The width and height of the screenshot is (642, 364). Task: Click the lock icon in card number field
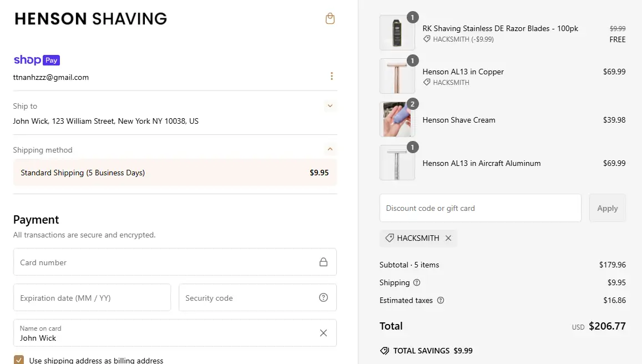pyautogui.click(x=323, y=262)
